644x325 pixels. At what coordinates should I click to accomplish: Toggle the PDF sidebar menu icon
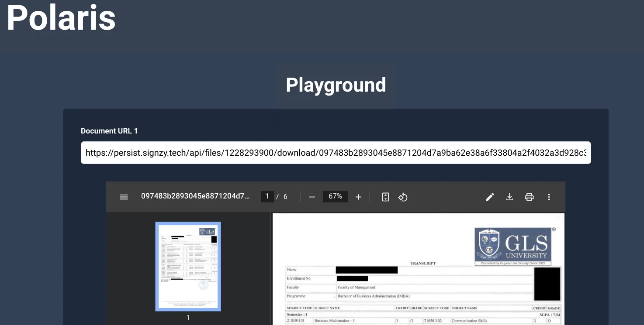point(124,197)
